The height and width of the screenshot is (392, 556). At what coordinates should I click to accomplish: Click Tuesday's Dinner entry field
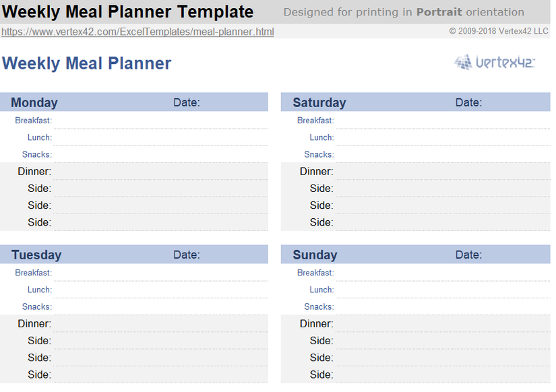(x=160, y=324)
